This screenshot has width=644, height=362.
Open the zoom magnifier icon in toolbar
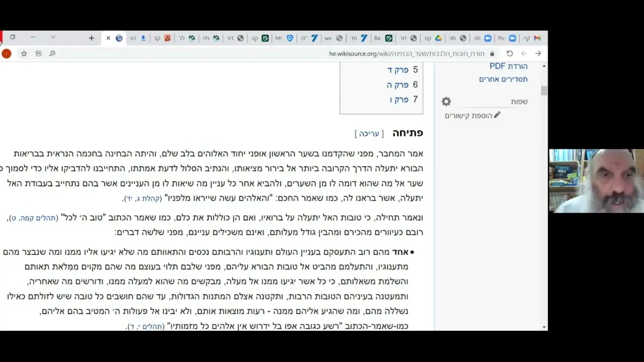[52, 53]
